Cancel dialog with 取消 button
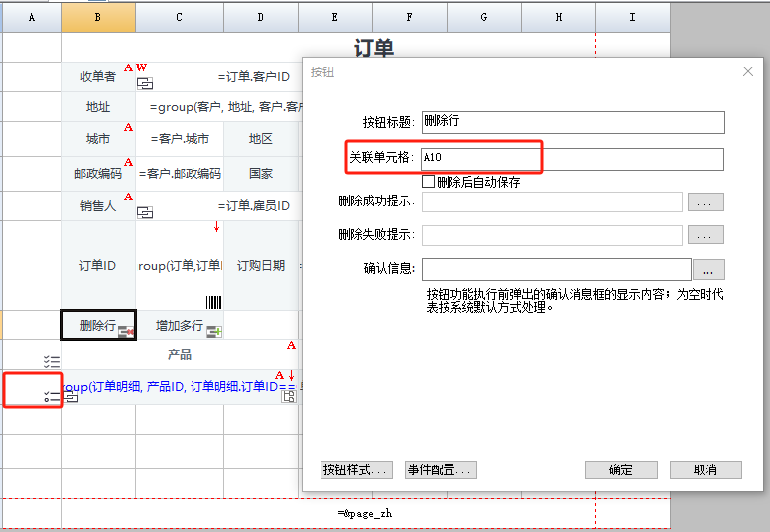 point(706,469)
